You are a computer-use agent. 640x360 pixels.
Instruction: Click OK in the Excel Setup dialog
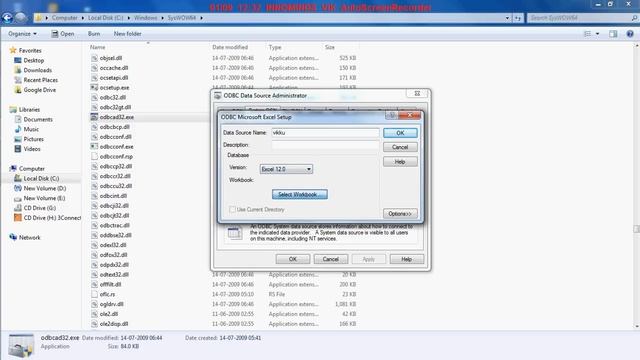tap(400, 133)
